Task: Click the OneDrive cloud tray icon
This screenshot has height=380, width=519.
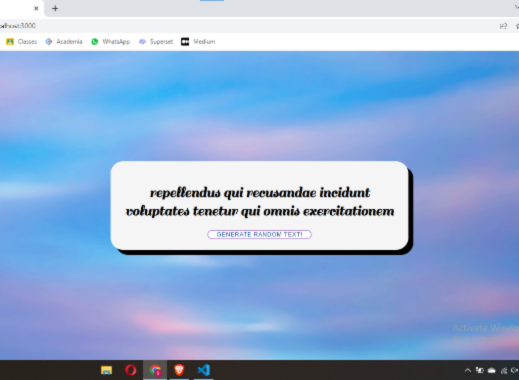Action: tap(492, 370)
